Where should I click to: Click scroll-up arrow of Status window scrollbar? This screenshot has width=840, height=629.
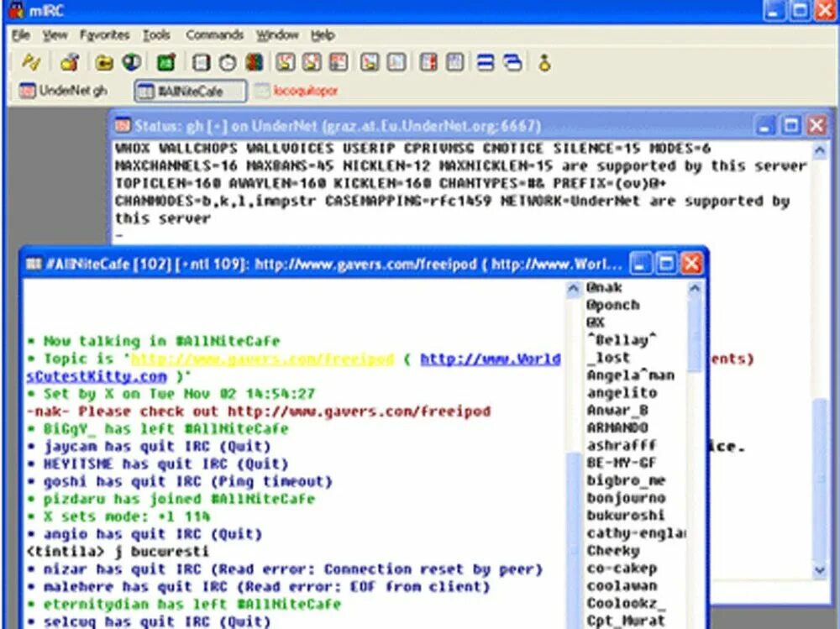click(819, 151)
